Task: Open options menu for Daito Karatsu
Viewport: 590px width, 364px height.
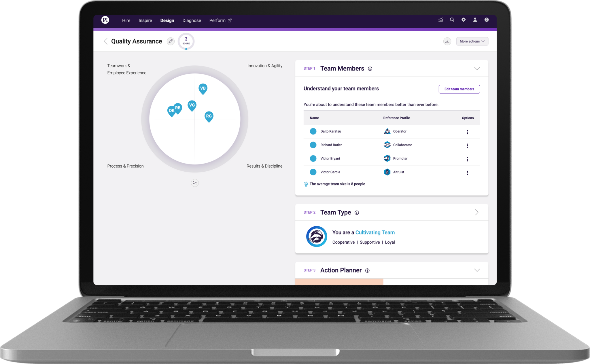Action: (468, 132)
